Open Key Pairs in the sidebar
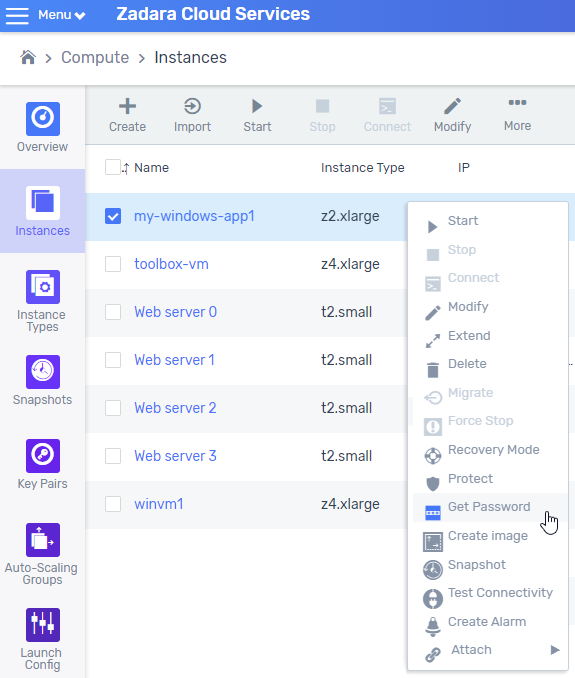Screen dimensions: 575x678 (x=42, y=464)
